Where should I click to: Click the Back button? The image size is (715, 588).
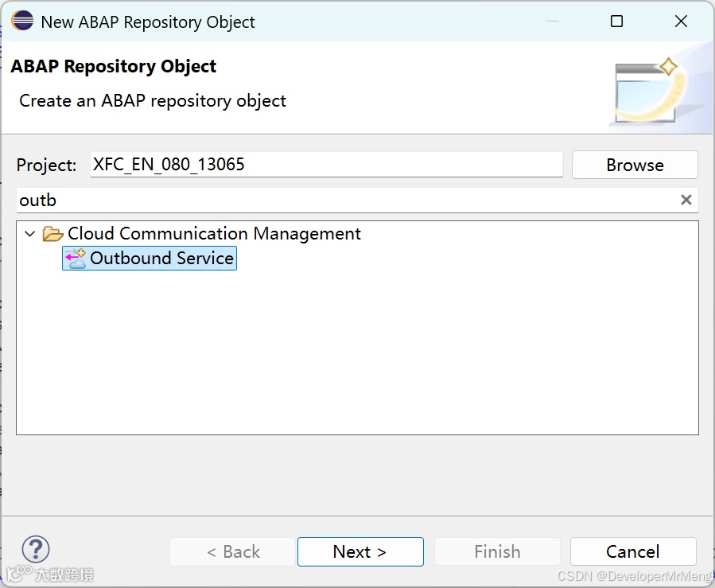[x=233, y=551]
